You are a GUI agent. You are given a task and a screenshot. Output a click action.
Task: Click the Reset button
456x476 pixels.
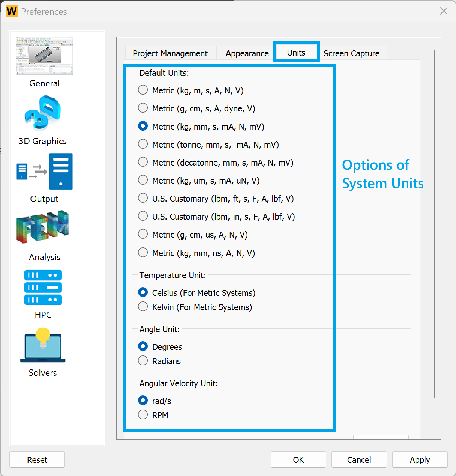coord(37,460)
